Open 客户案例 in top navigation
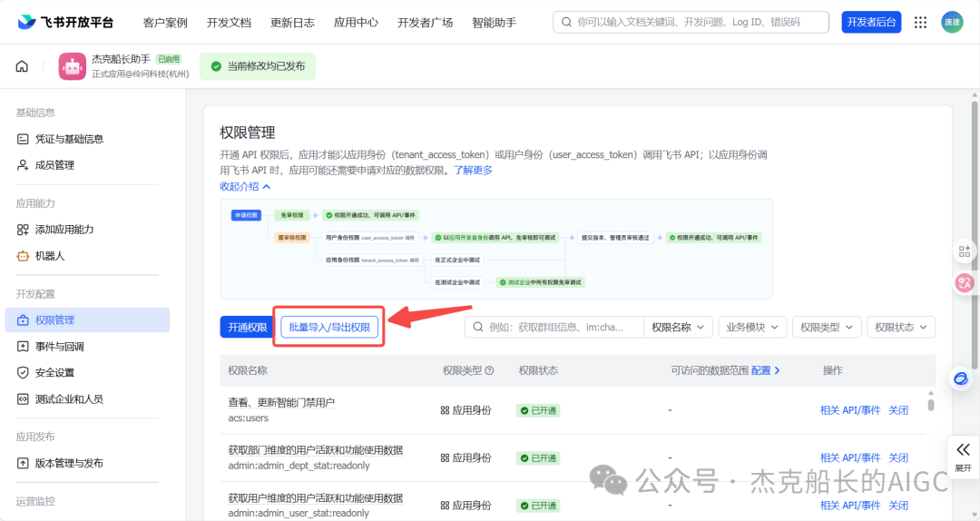This screenshot has height=521, width=980. [x=165, y=23]
